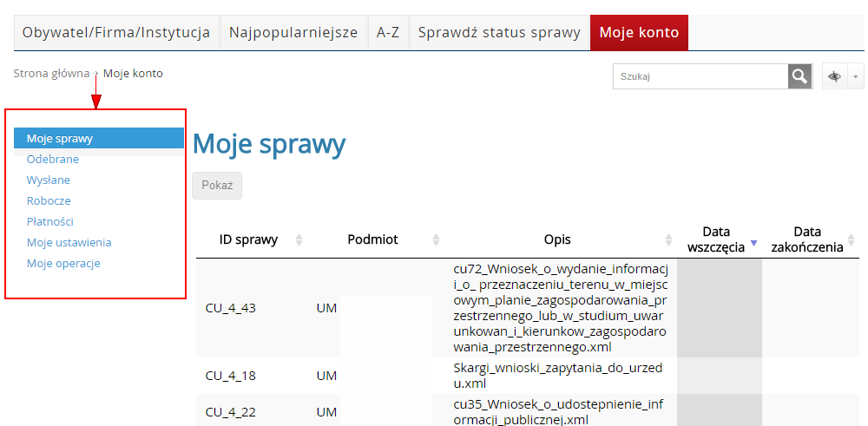Click the search magnifier icon
This screenshot has height=426, width=868.
799,76
